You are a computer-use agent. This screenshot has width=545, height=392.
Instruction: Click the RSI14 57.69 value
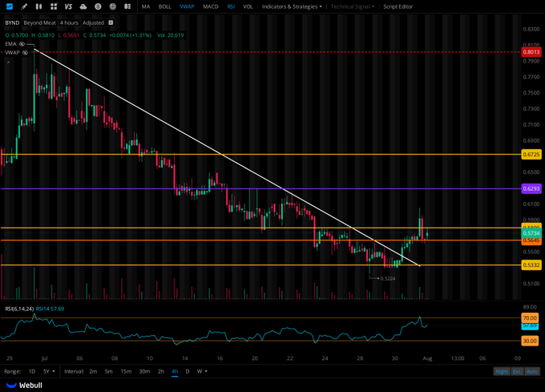pyautogui.click(x=50, y=309)
